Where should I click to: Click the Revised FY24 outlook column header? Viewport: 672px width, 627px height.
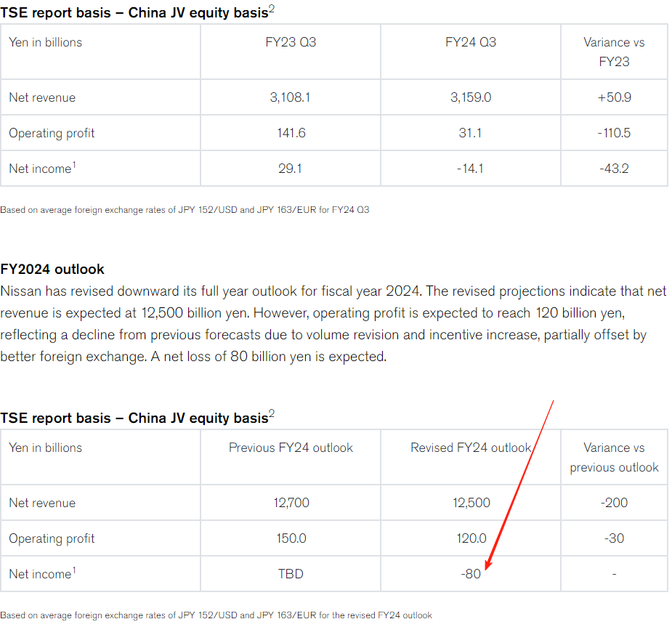click(x=471, y=448)
